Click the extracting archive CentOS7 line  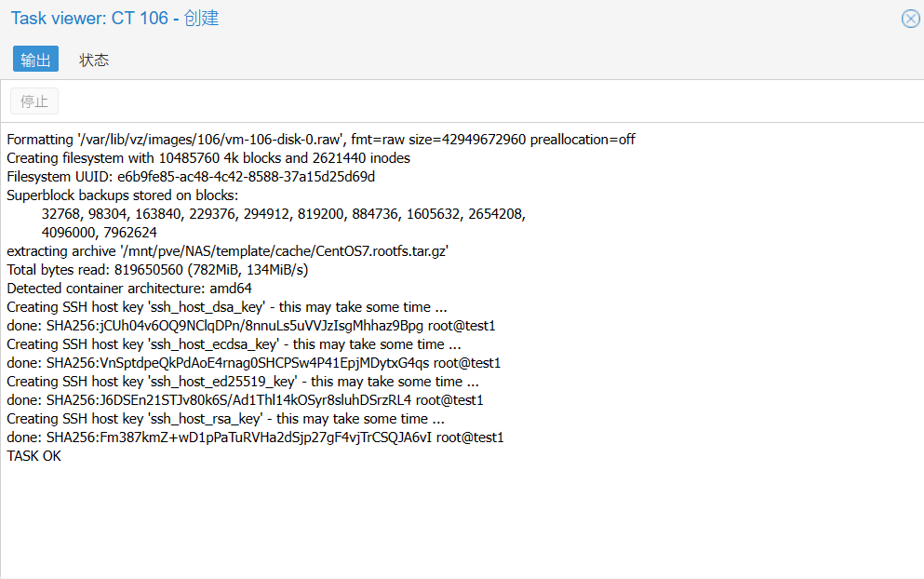pyautogui.click(x=228, y=251)
